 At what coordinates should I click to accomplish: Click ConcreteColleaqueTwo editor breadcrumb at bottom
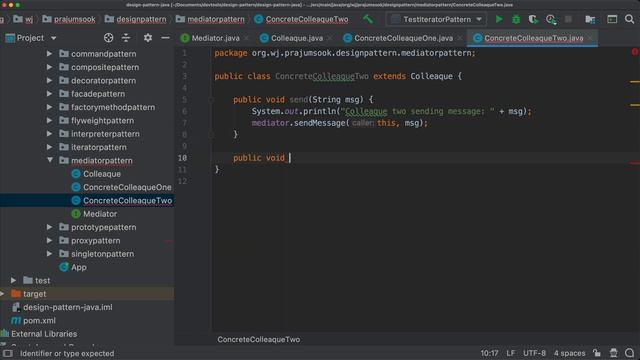[258, 339]
